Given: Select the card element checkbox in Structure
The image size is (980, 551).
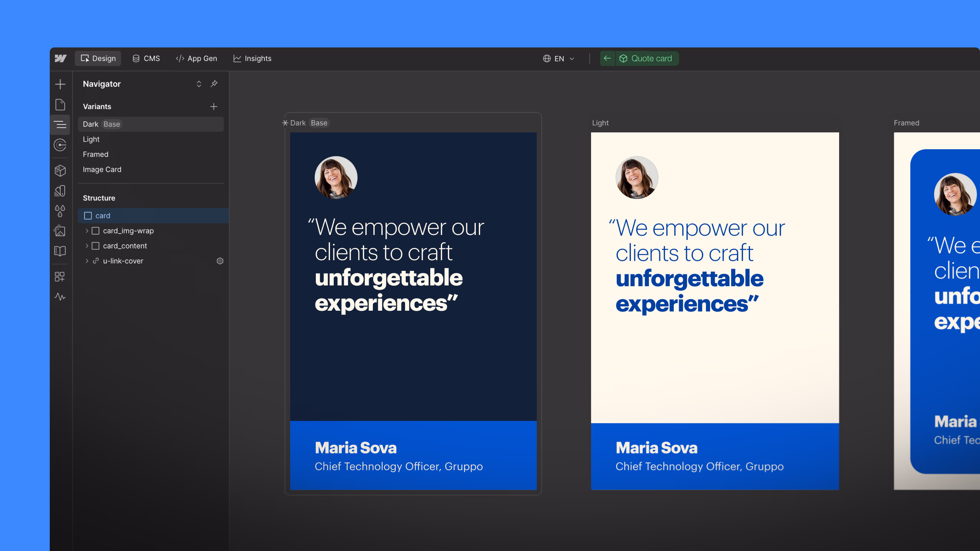Looking at the screenshot, I should pos(87,215).
